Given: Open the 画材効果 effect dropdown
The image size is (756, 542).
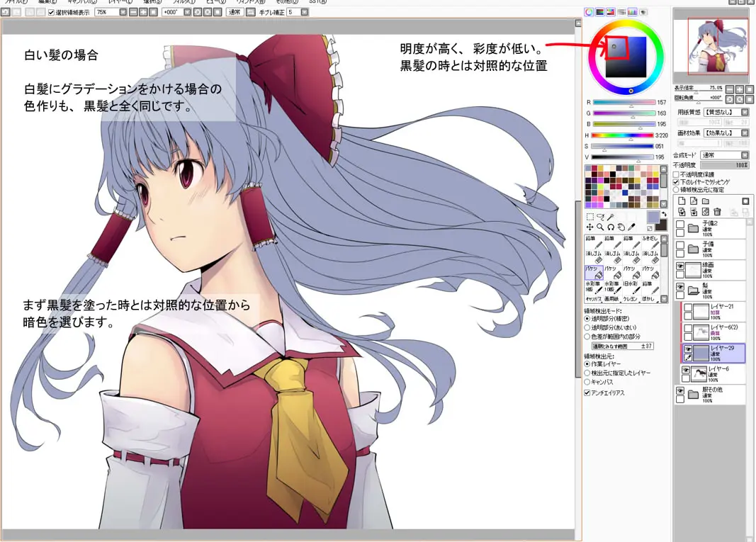Looking at the screenshot, I should 745,132.
